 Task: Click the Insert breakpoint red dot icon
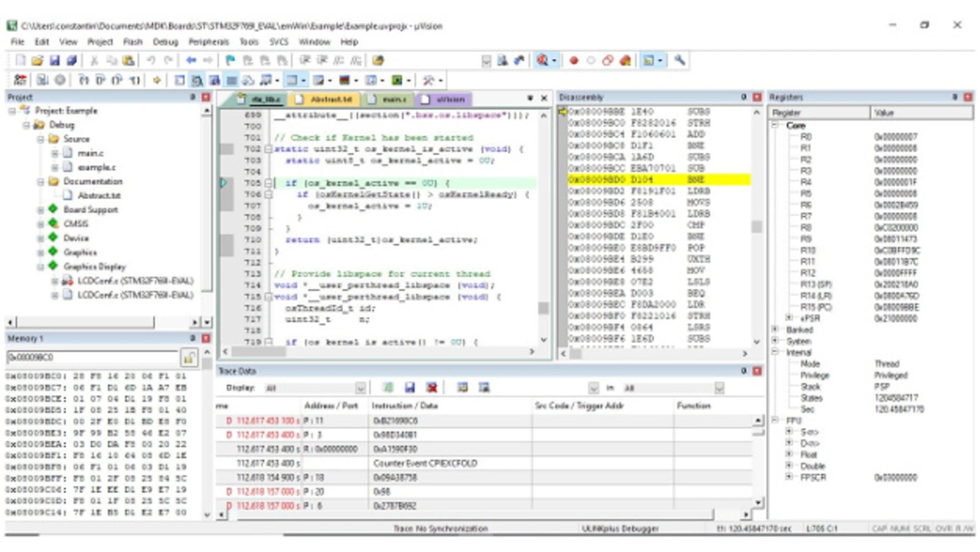(573, 60)
